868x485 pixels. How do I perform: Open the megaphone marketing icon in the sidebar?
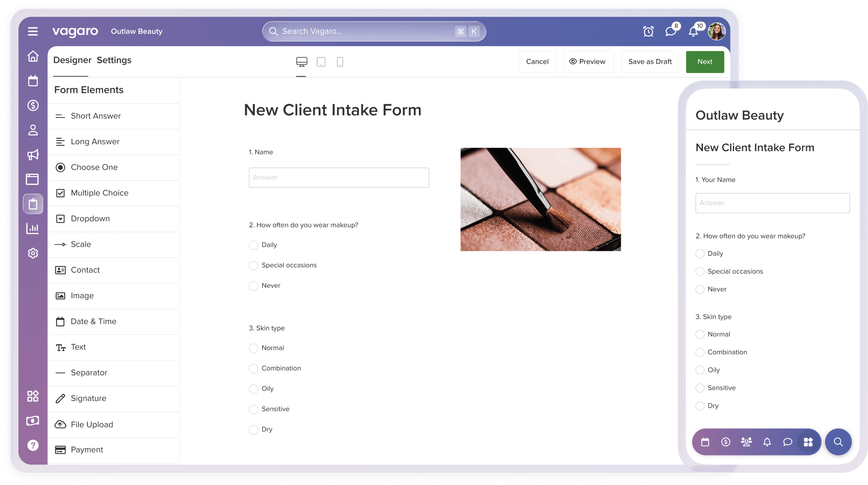click(33, 155)
